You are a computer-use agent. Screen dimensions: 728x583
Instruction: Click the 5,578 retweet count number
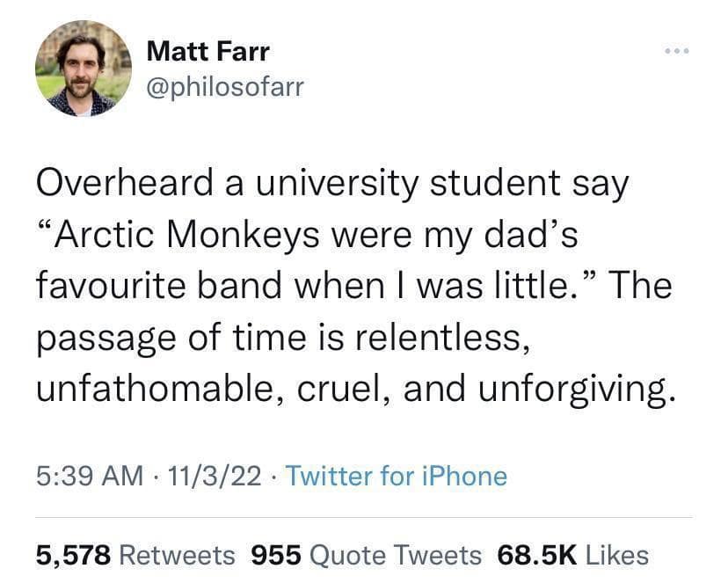click(x=74, y=556)
